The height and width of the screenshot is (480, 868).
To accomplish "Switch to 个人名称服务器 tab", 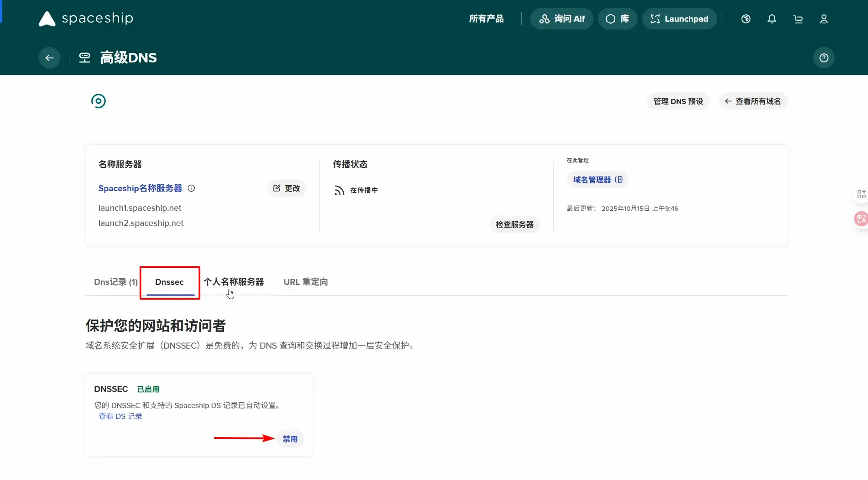I will [234, 282].
